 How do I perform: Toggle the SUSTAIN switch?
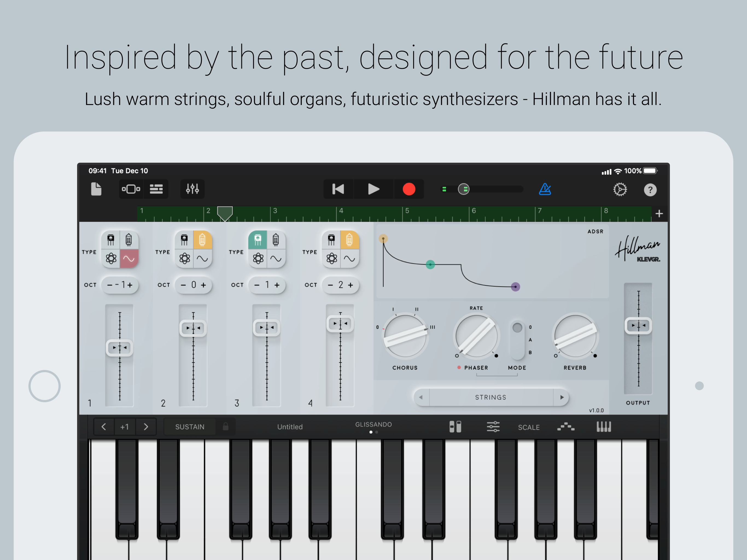coord(189,427)
